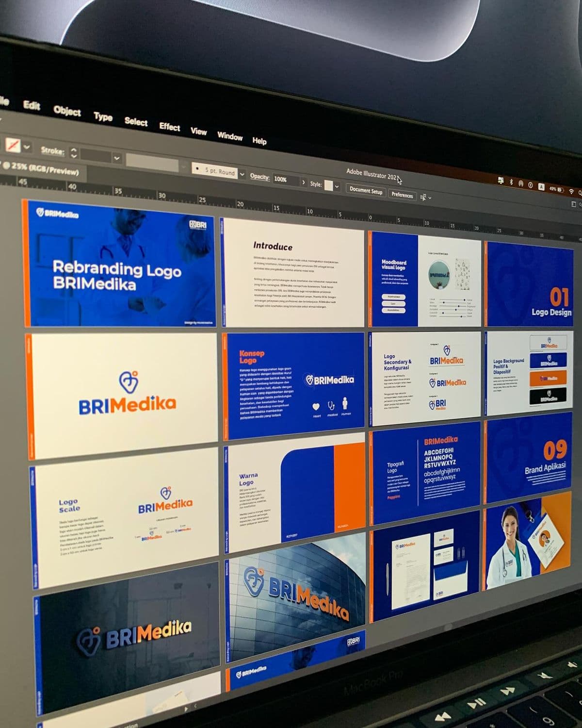Open the Effect menu
The width and height of the screenshot is (582, 728).
[x=170, y=127]
